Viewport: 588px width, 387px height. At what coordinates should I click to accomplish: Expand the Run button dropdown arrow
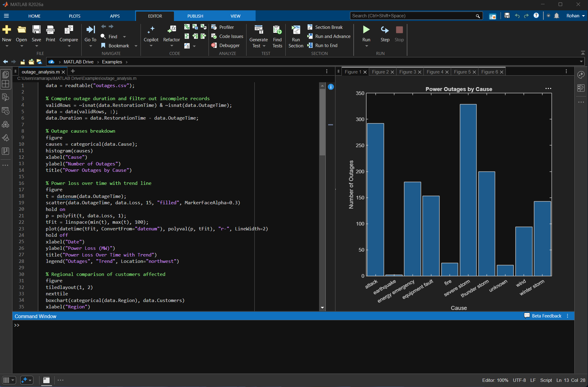point(366,46)
